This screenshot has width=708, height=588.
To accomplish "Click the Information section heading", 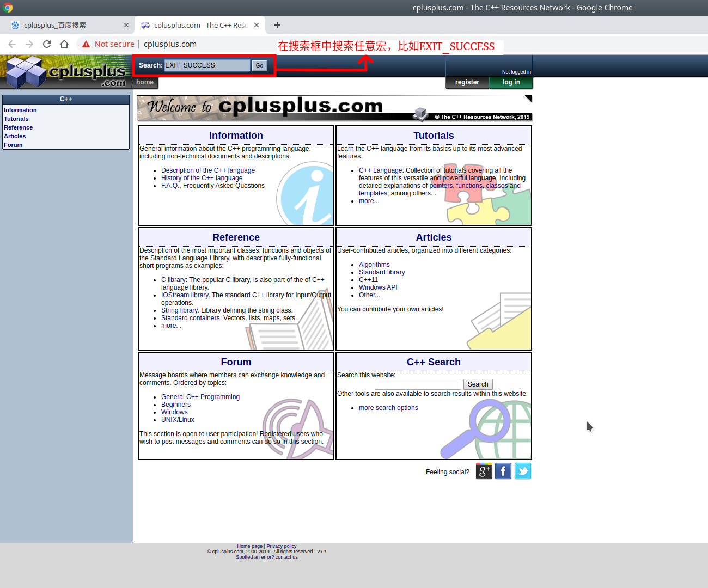I will pyautogui.click(x=236, y=136).
